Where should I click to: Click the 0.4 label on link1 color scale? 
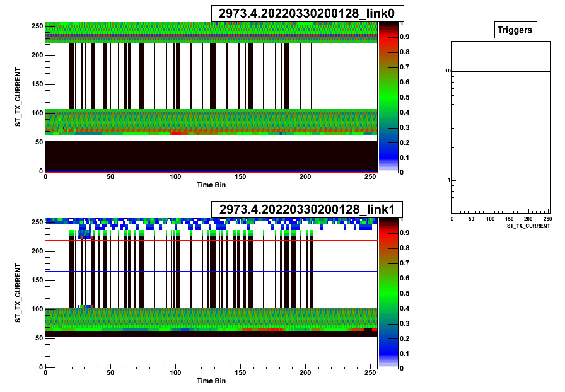coord(405,308)
